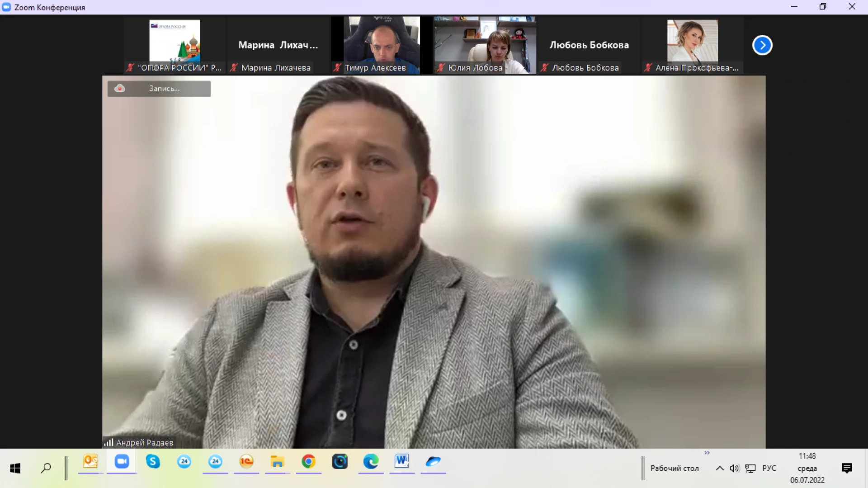Open Microsoft Word from the taskbar
Screen dimensions: 868x488
[401, 462]
